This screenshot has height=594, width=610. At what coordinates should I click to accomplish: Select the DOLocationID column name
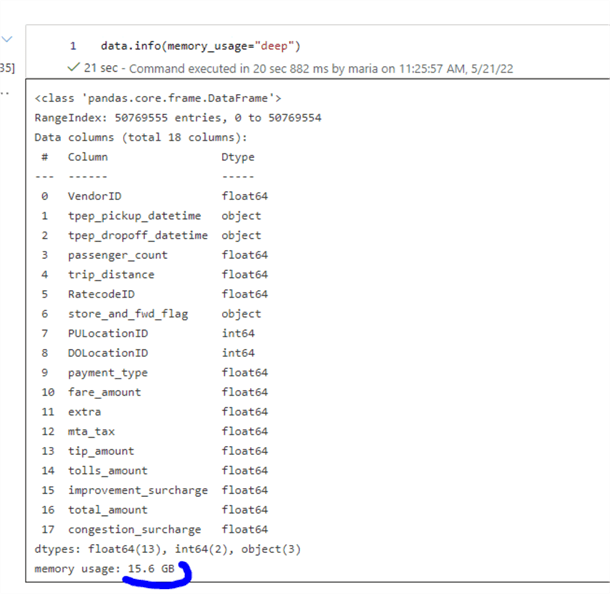pyautogui.click(x=108, y=353)
